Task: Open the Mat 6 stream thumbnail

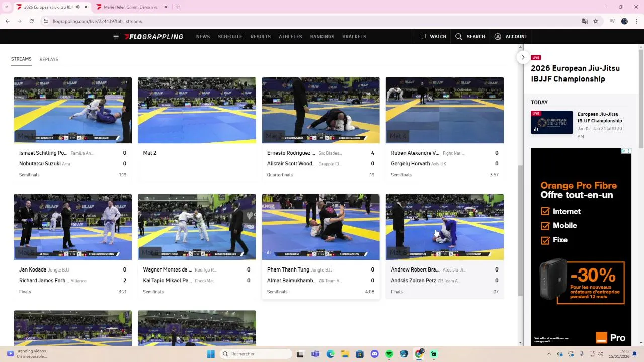Action: click(x=197, y=227)
